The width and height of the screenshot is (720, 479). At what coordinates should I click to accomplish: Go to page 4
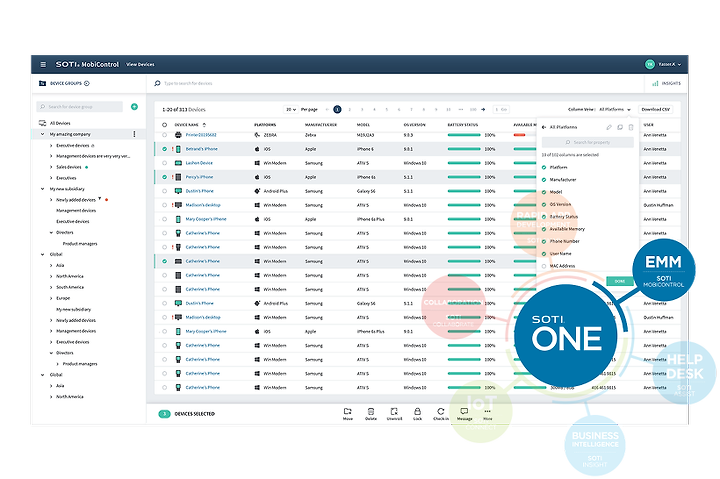(x=374, y=109)
